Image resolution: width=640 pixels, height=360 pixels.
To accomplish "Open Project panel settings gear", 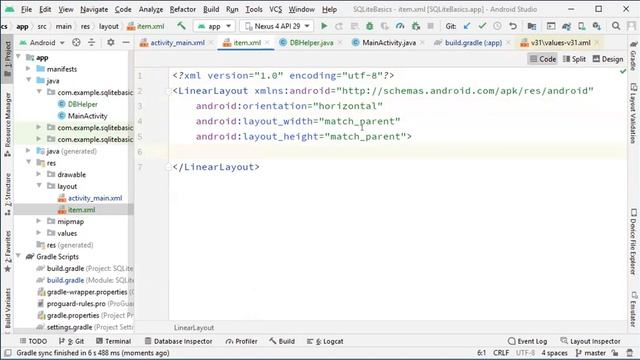I will [111, 42].
